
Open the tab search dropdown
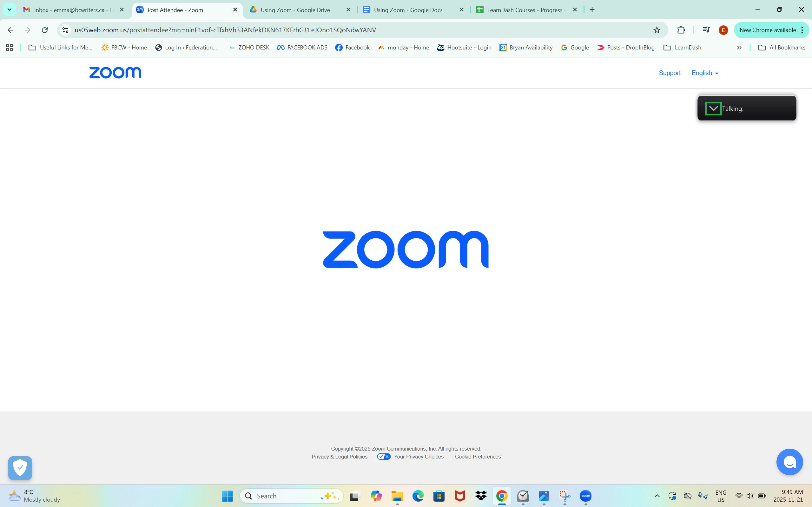tap(10, 10)
